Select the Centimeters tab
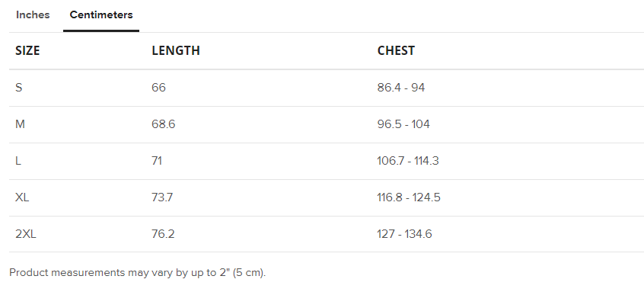 [x=101, y=14]
